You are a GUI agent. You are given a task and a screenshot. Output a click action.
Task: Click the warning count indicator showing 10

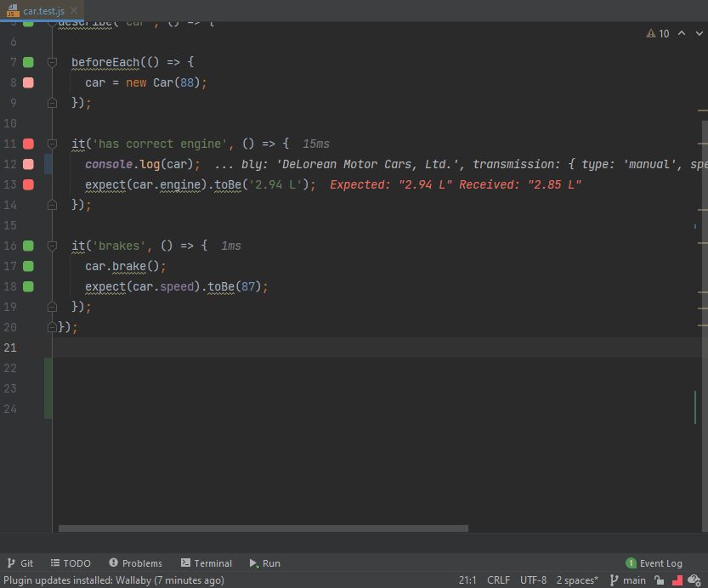pyautogui.click(x=658, y=33)
